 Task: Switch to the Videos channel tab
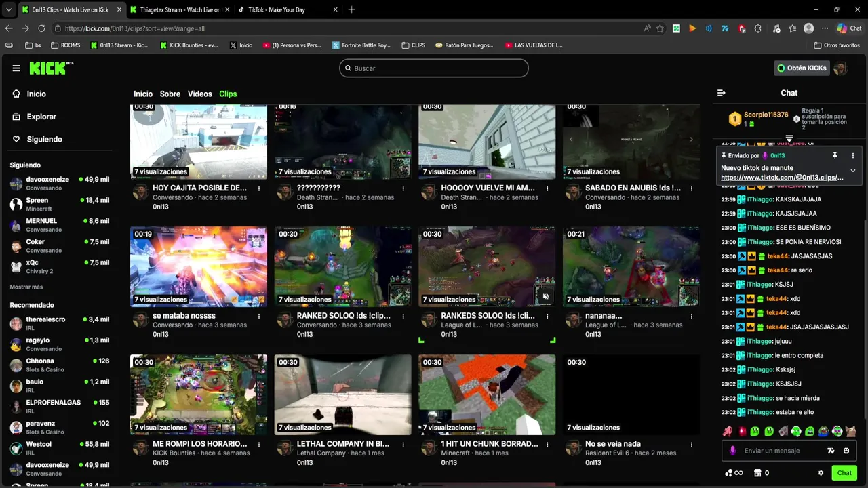tap(200, 94)
